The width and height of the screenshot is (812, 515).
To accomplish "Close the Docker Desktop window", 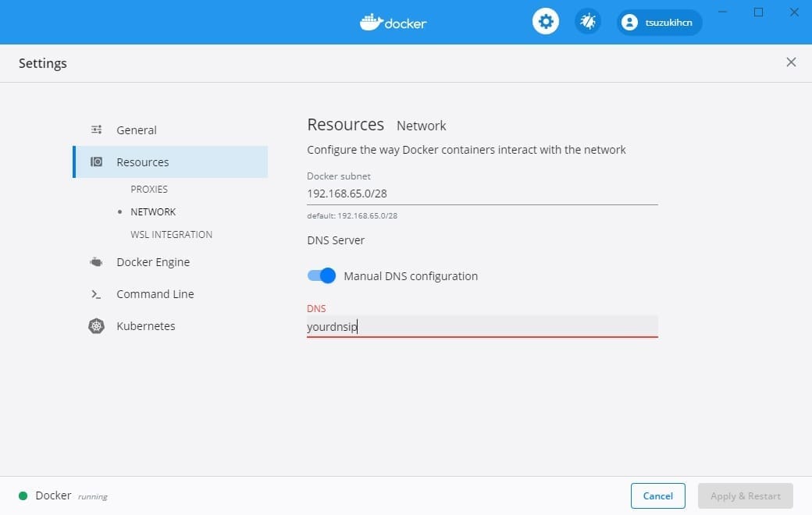I will click(794, 12).
